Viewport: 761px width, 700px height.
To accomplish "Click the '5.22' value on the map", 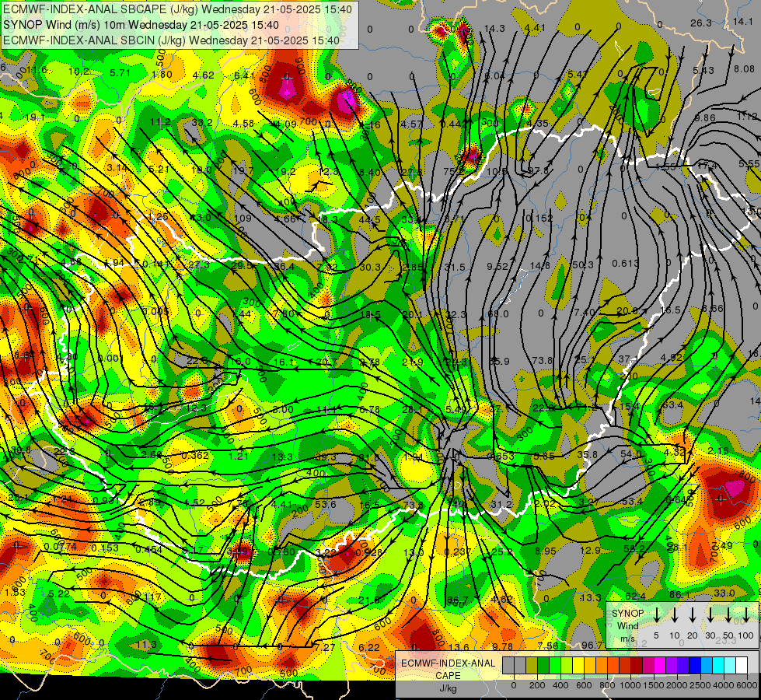I will click(59, 593).
